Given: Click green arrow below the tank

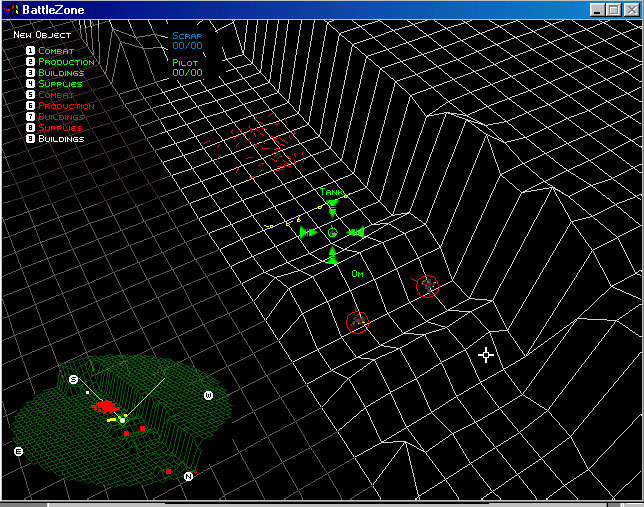Looking at the screenshot, I should tap(332, 256).
